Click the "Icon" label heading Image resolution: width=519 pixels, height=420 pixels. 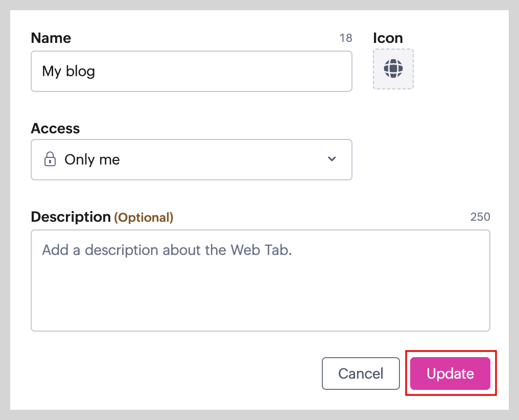pos(388,38)
